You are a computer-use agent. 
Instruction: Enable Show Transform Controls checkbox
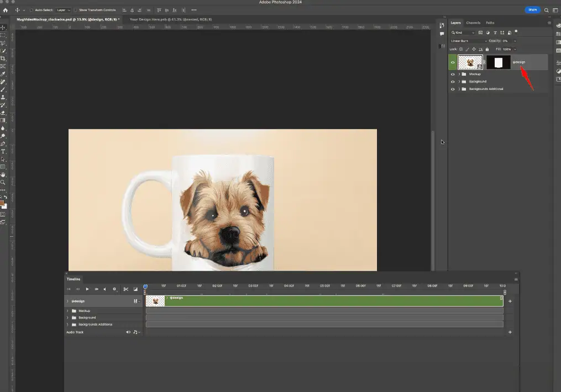pyautogui.click(x=76, y=10)
